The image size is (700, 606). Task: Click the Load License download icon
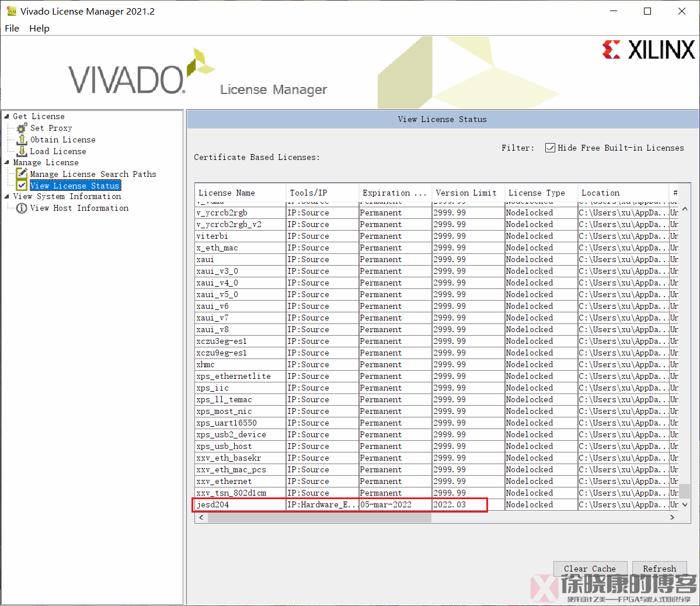point(22,151)
